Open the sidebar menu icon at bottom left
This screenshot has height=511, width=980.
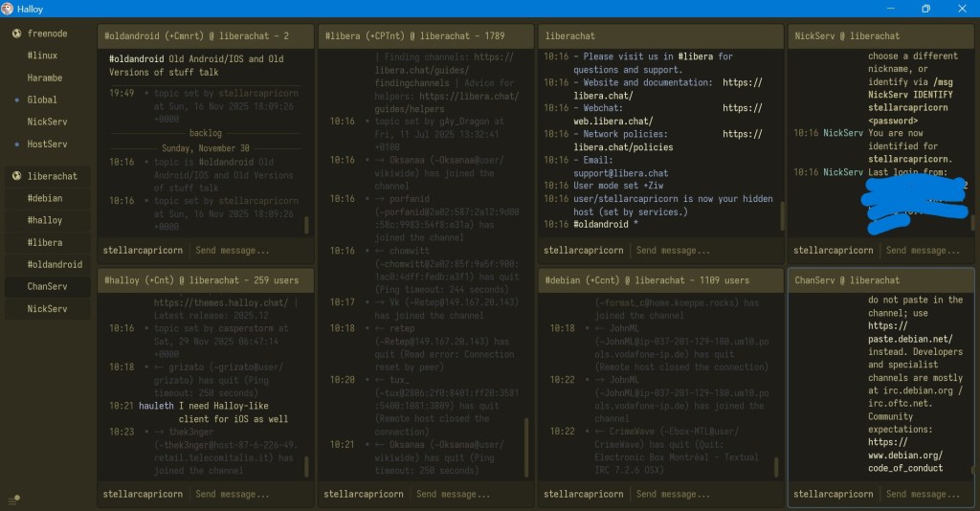tap(14, 499)
